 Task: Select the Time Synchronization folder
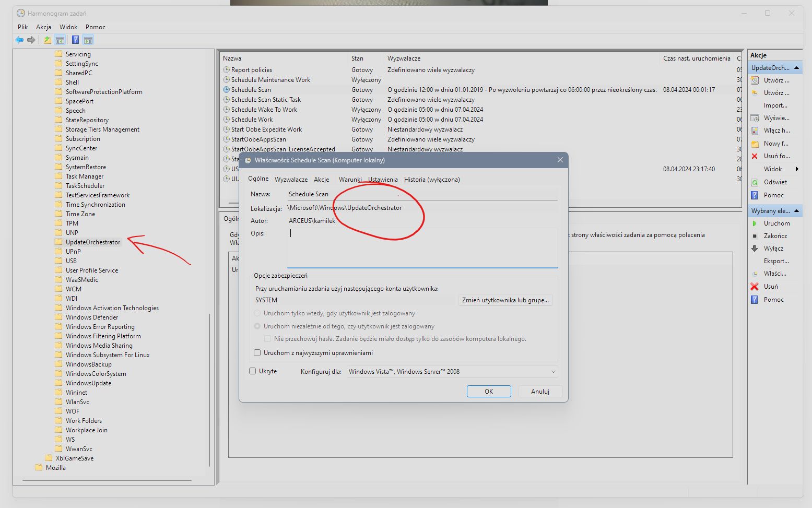95,205
